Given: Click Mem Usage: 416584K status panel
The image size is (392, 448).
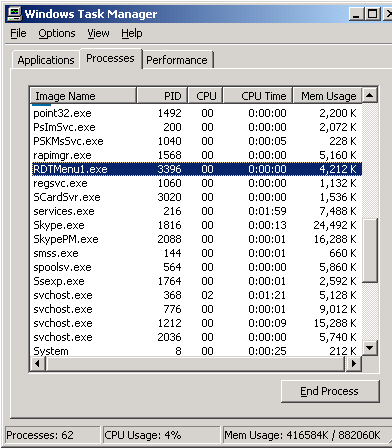Looking at the screenshot, I should coord(307,435).
